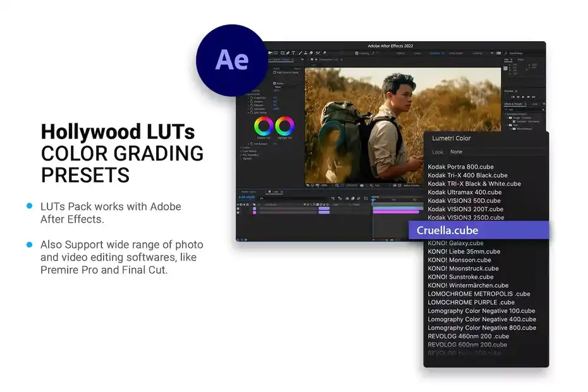Pick Kodak Portra 800.cube from list
The height and width of the screenshot is (392, 588).
(460, 166)
